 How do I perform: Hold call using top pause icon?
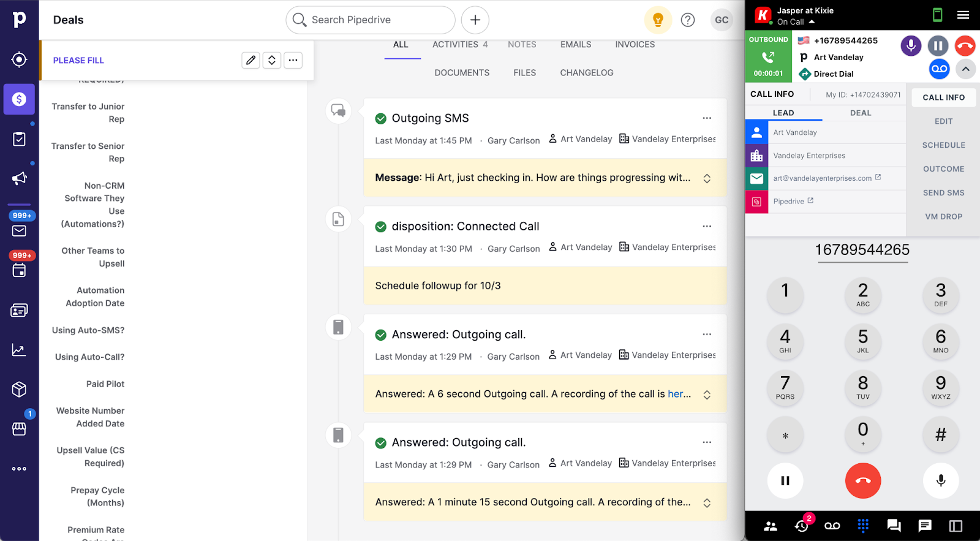click(x=938, y=45)
